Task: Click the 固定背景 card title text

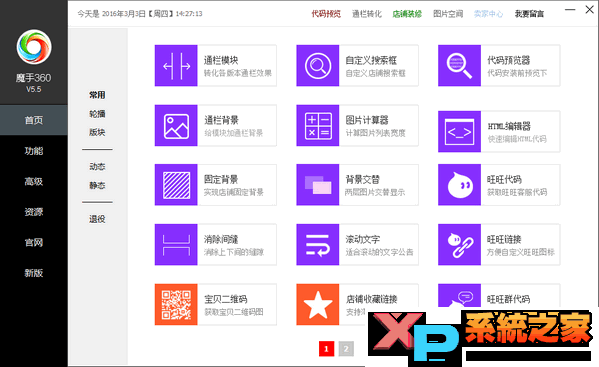Action: 221,179
